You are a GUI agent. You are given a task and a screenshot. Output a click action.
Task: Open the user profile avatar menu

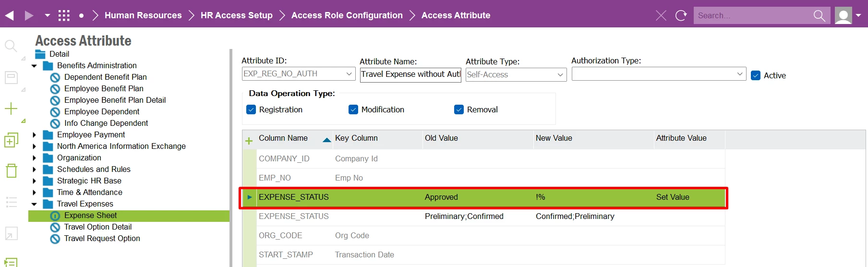point(844,15)
